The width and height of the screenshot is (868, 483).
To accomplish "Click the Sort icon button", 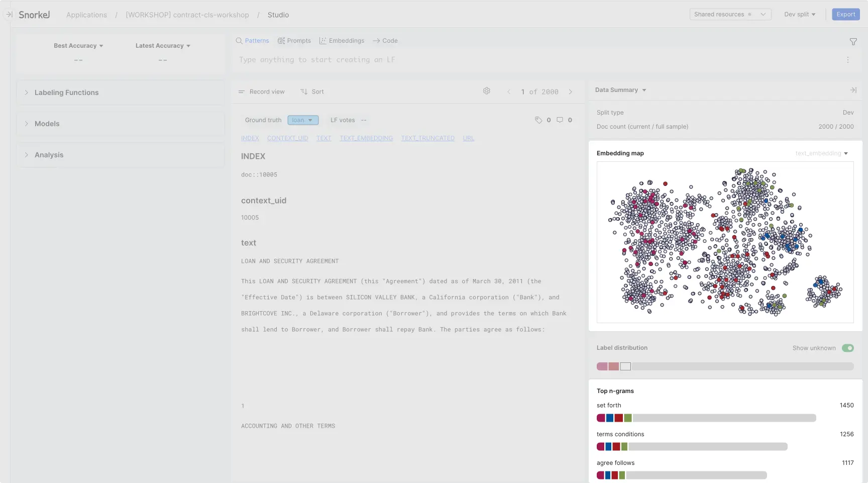I will [312, 92].
